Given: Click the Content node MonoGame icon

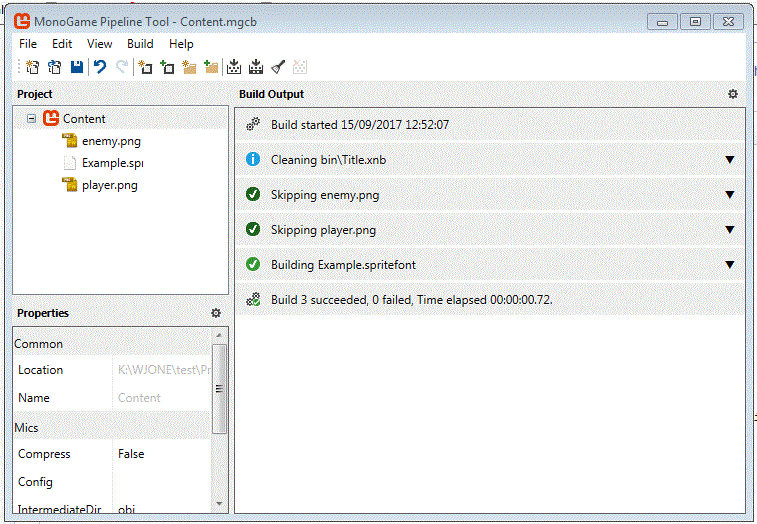Looking at the screenshot, I should 51,118.
